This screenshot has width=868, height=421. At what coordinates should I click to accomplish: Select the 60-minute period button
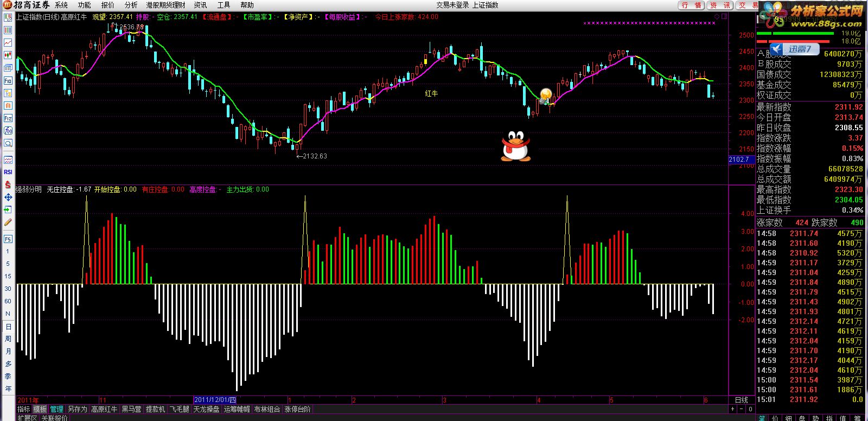(8, 301)
